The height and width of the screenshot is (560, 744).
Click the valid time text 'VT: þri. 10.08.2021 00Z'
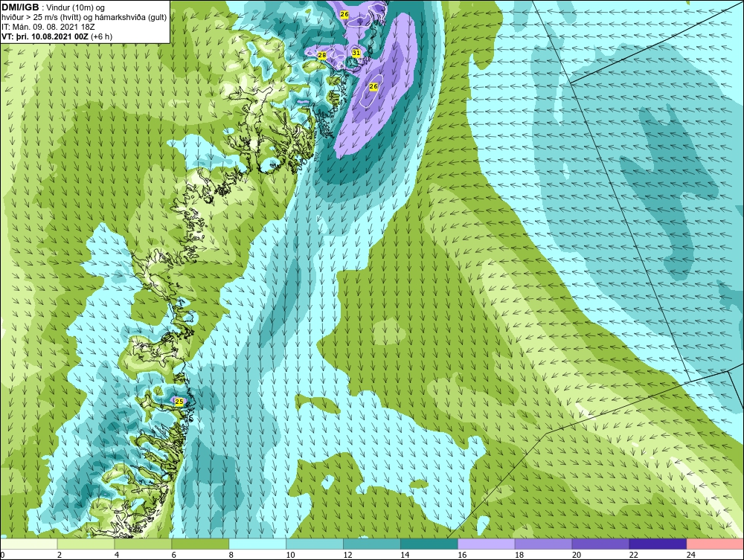[x=45, y=36]
